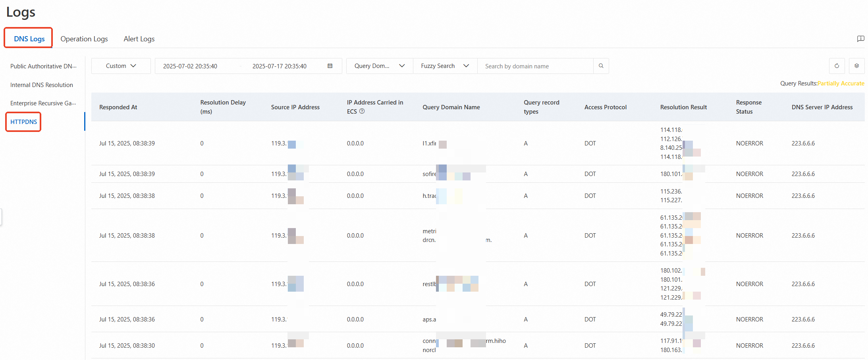The width and height of the screenshot is (868, 360).
Task: Click 0.0.0.0 ECS address in sofire row
Action: (x=355, y=174)
